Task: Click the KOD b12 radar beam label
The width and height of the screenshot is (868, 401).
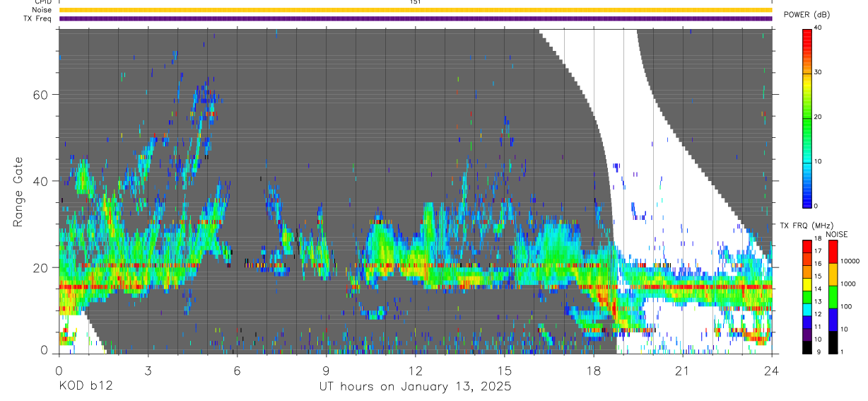Action: [x=85, y=387]
